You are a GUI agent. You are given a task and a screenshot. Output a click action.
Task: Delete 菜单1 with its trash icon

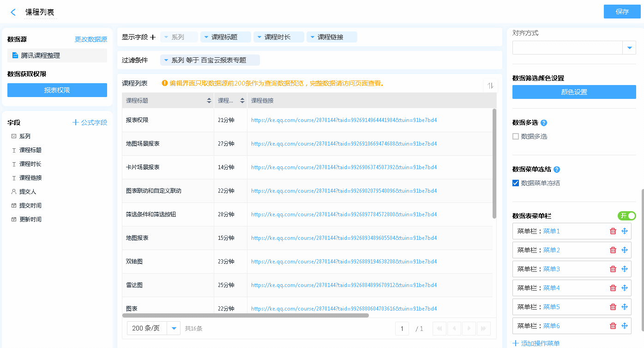click(x=613, y=231)
